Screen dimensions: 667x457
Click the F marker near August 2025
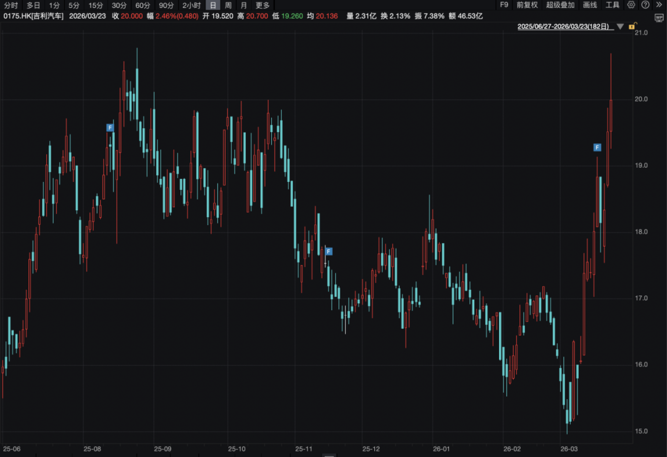coord(110,128)
